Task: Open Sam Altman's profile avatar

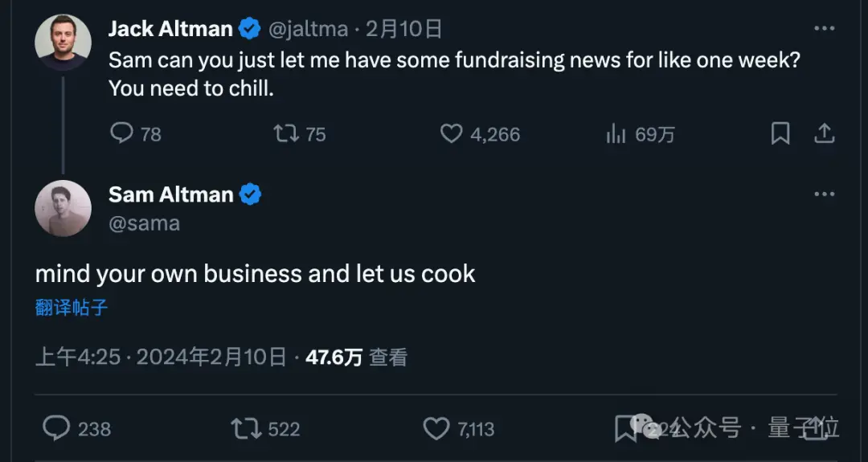Action: [63, 208]
